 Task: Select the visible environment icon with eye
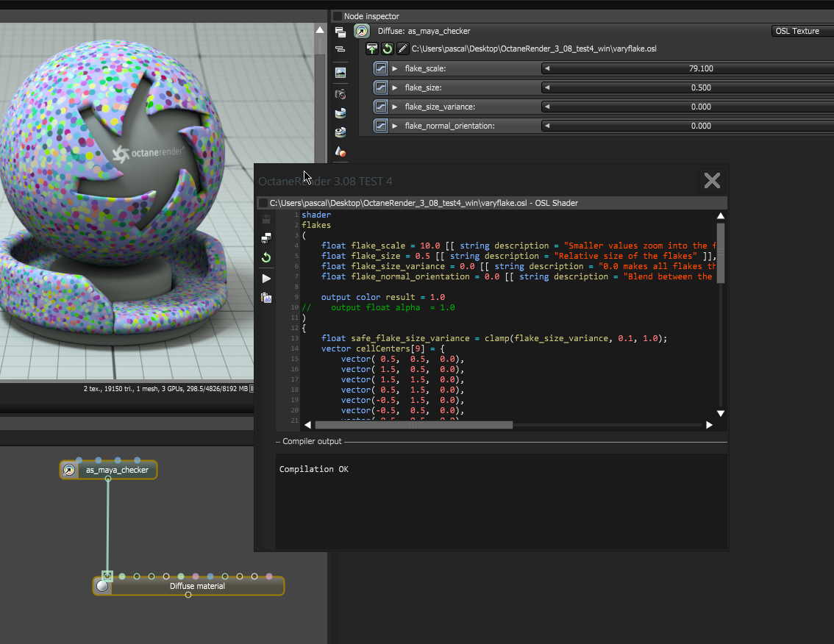click(x=341, y=132)
